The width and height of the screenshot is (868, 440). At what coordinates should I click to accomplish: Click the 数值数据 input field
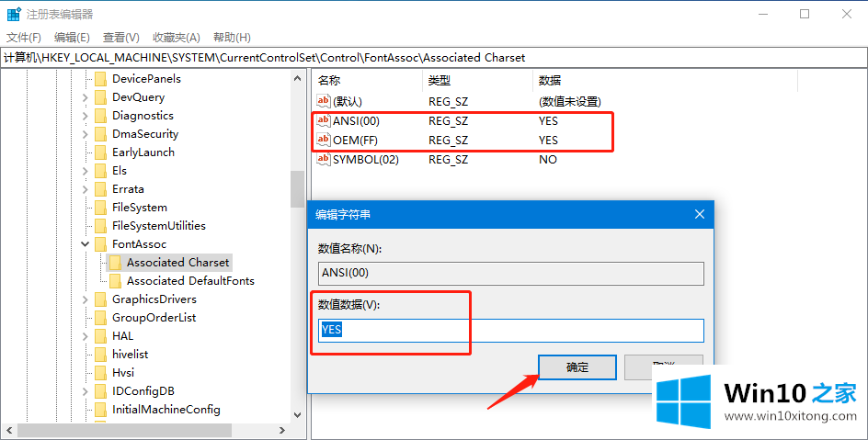pyautogui.click(x=510, y=331)
